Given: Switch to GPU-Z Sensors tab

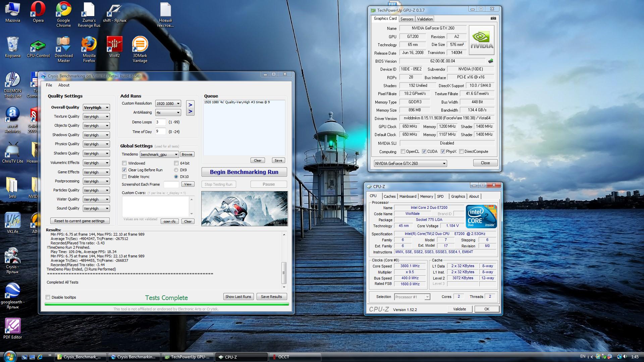Looking at the screenshot, I should point(407,19).
